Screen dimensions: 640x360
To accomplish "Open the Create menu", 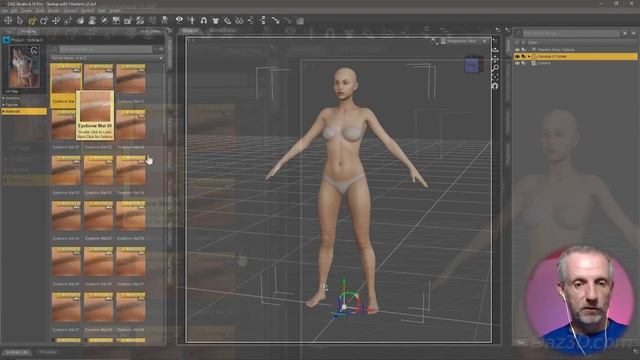I will pyautogui.click(x=27, y=11).
